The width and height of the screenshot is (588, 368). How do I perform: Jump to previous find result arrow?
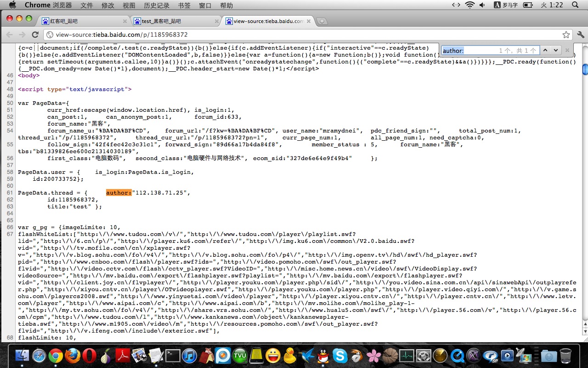[x=545, y=50]
